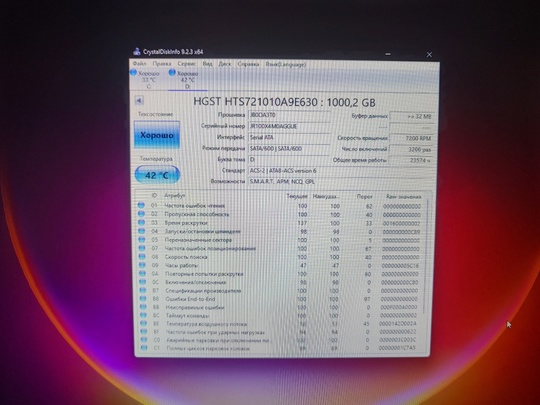540x405 pixels.
Task: Minimize the CrystalDiskInfo window
Action: pos(388,54)
